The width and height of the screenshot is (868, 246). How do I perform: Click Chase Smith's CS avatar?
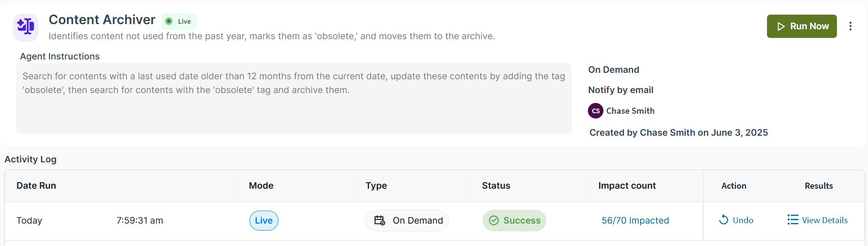pyautogui.click(x=596, y=111)
